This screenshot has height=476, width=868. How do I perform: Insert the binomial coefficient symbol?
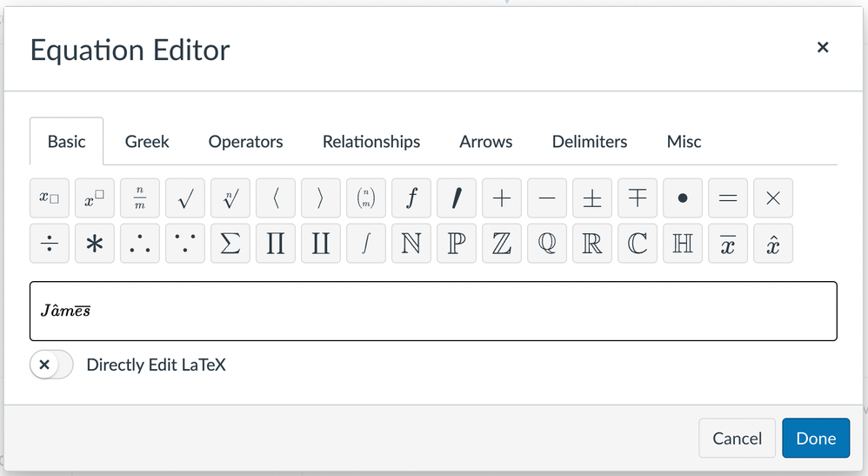click(x=365, y=198)
